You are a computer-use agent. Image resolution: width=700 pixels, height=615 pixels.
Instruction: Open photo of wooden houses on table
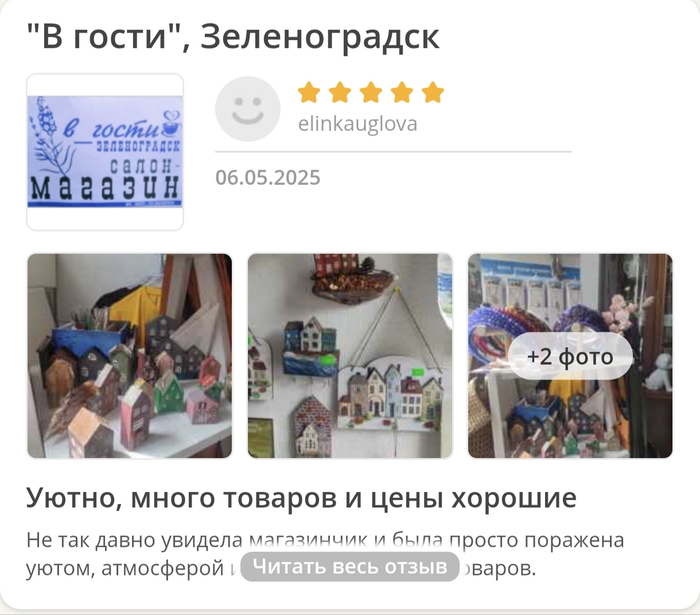click(130, 356)
